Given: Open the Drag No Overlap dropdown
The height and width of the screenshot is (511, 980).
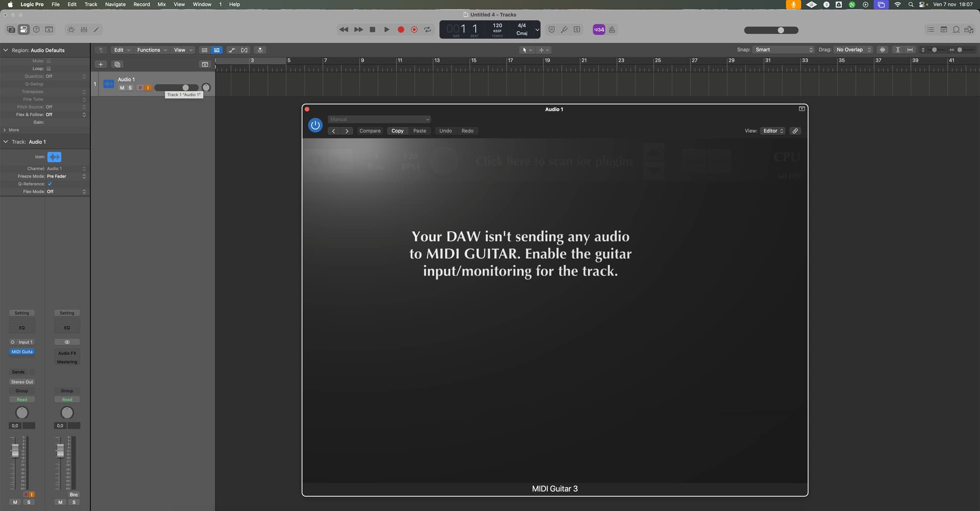Looking at the screenshot, I should [x=853, y=50].
